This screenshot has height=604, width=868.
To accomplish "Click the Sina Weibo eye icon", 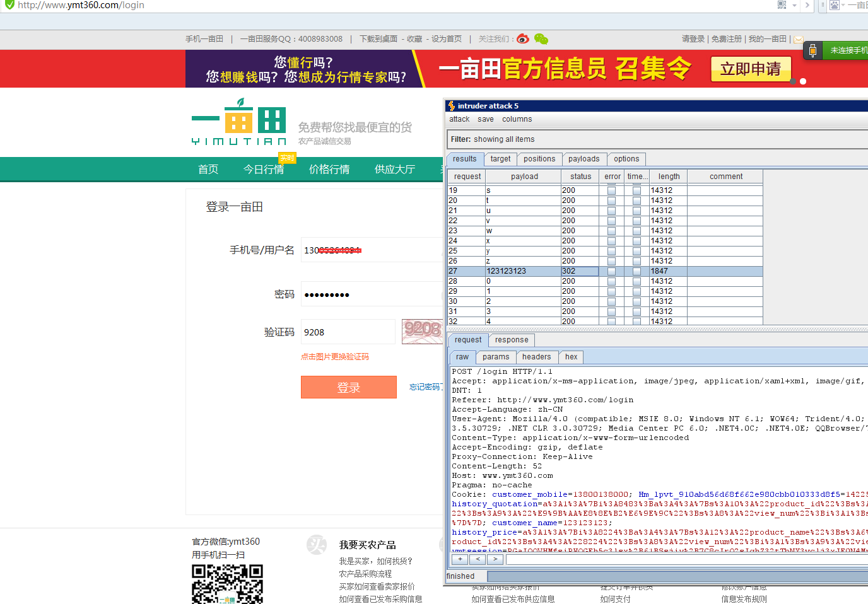I will click(523, 39).
